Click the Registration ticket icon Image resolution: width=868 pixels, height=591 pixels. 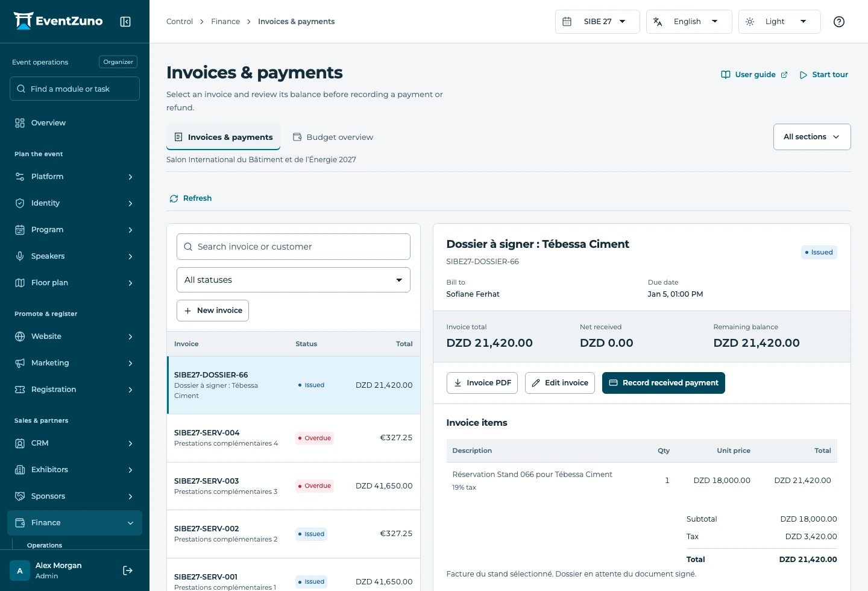click(20, 390)
